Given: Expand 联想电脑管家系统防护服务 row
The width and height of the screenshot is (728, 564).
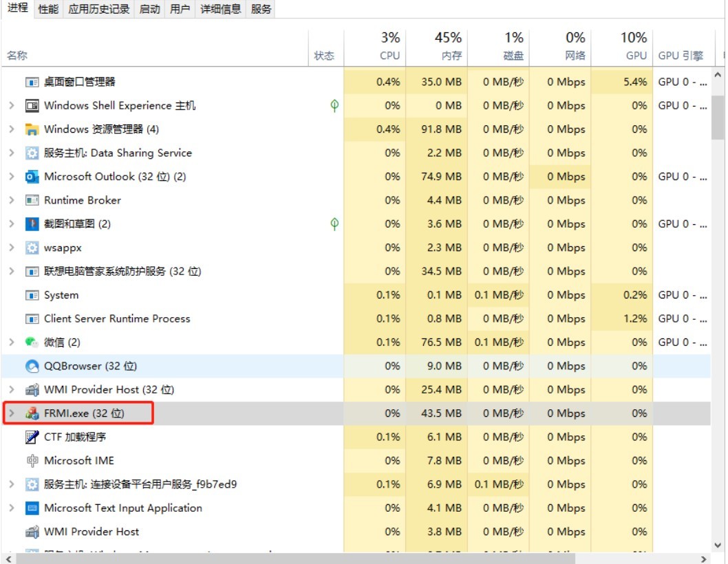Looking at the screenshot, I should click(x=12, y=272).
